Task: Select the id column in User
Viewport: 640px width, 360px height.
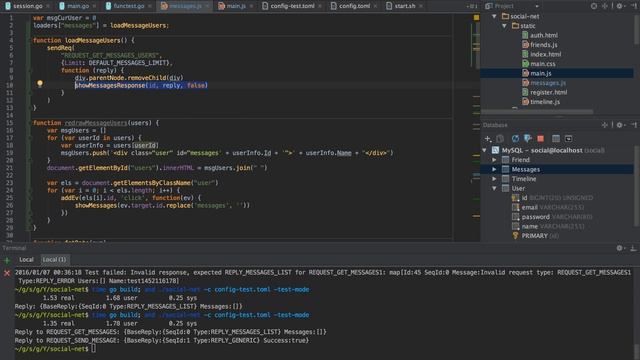Action: click(553, 198)
